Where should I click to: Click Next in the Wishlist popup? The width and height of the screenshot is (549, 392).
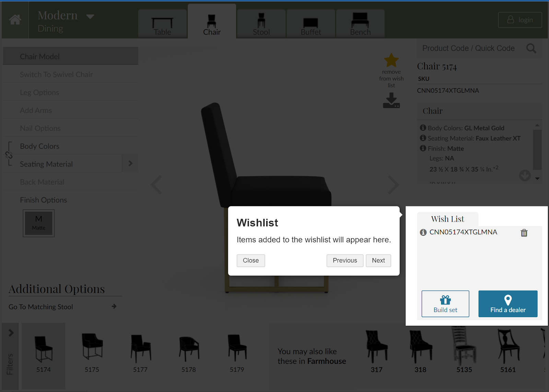(378, 261)
